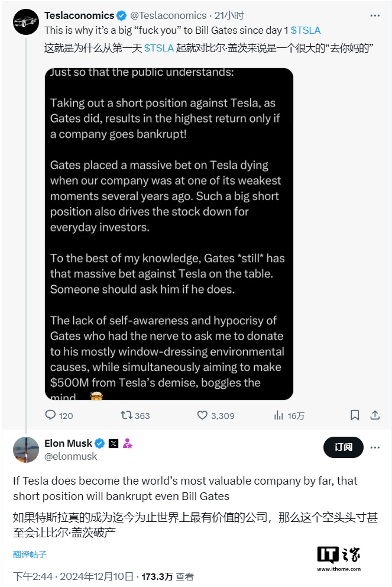The height and width of the screenshot is (587, 392).
Task: Share the Teslaconomics tweet
Action: pos(375,415)
